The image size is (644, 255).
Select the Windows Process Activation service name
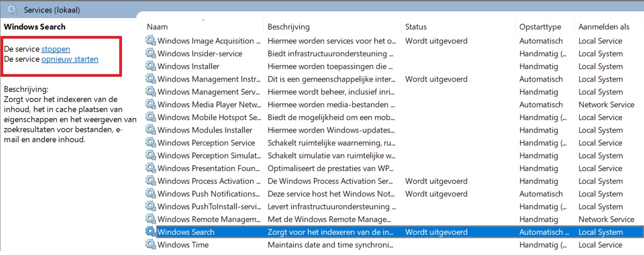(209, 181)
